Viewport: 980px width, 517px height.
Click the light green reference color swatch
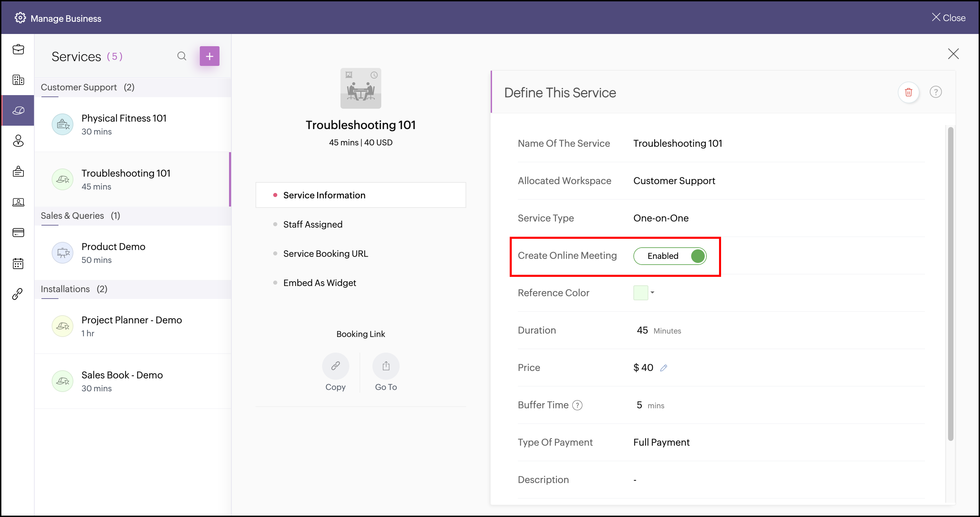coord(640,293)
